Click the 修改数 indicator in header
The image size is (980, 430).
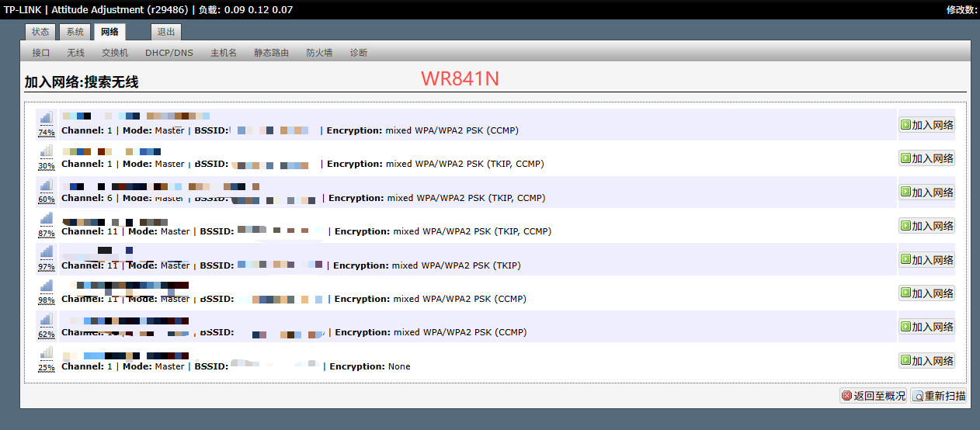coord(961,10)
